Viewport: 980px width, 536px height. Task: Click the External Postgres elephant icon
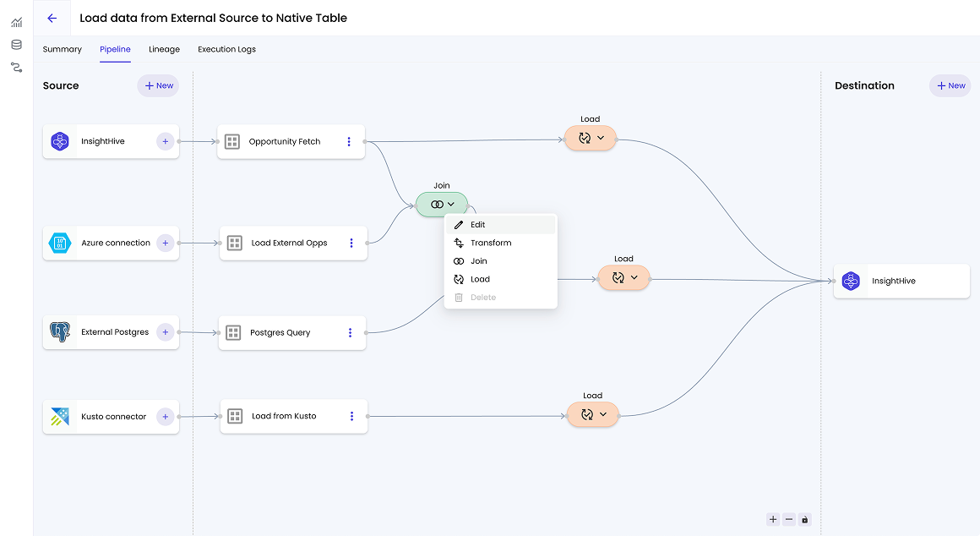[x=60, y=332]
